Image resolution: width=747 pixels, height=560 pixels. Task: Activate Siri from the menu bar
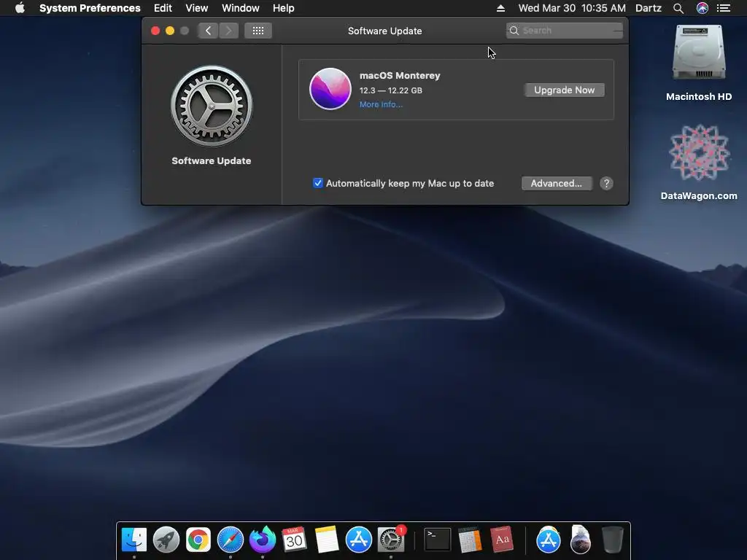coord(703,8)
